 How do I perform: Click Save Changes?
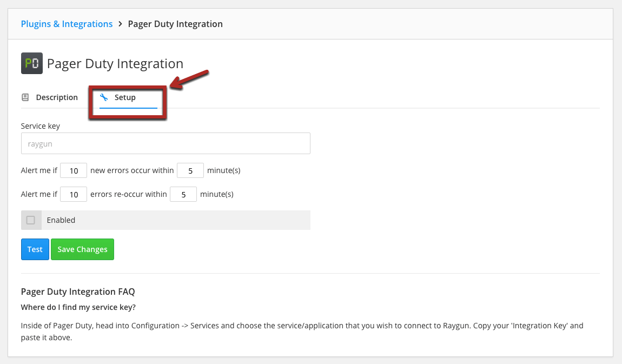(82, 249)
